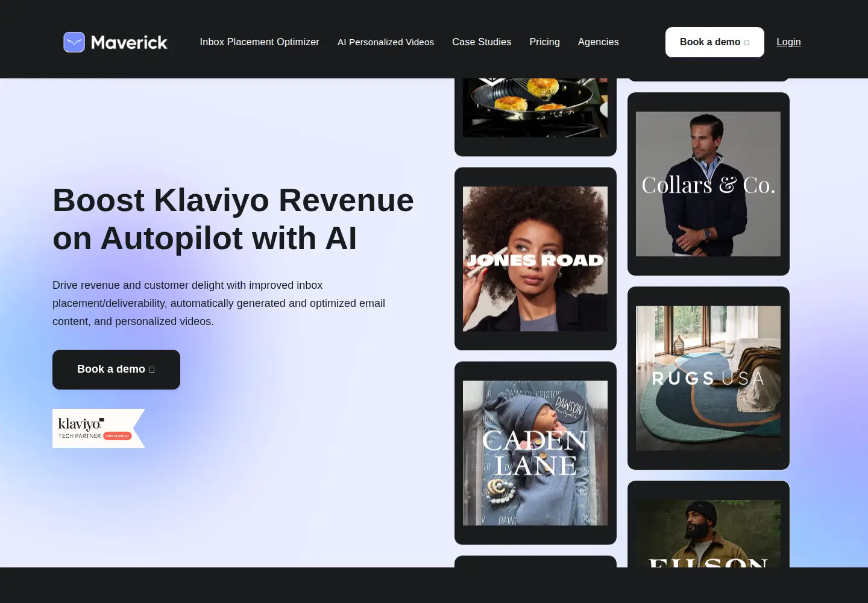
Task: Click the Maverick envelope logo icon
Action: [74, 42]
